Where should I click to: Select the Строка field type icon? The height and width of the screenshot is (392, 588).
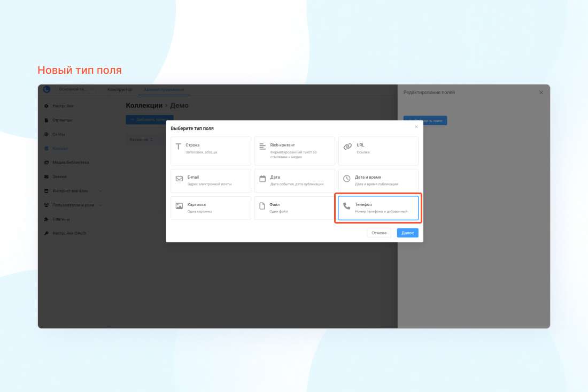(x=179, y=147)
